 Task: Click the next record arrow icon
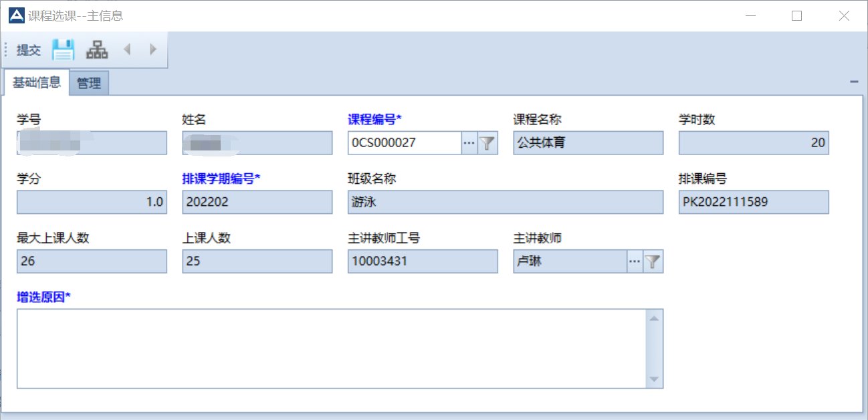(x=152, y=49)
